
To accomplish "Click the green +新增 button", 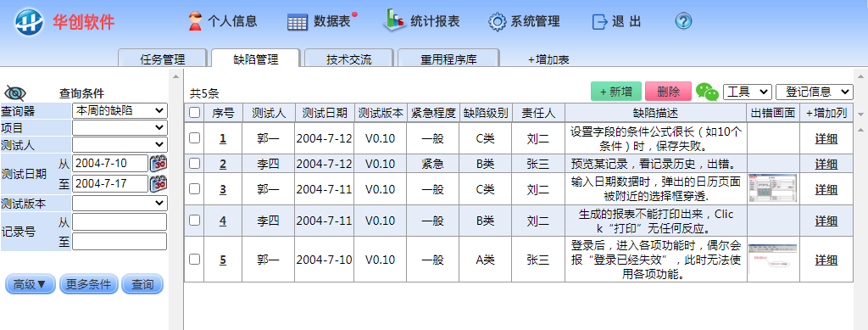I will 616,92.
